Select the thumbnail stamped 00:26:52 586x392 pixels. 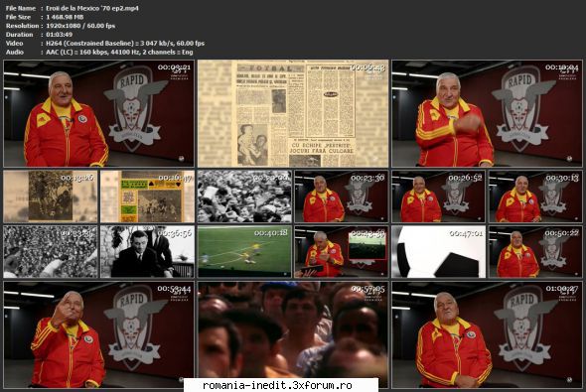point(439,196)
